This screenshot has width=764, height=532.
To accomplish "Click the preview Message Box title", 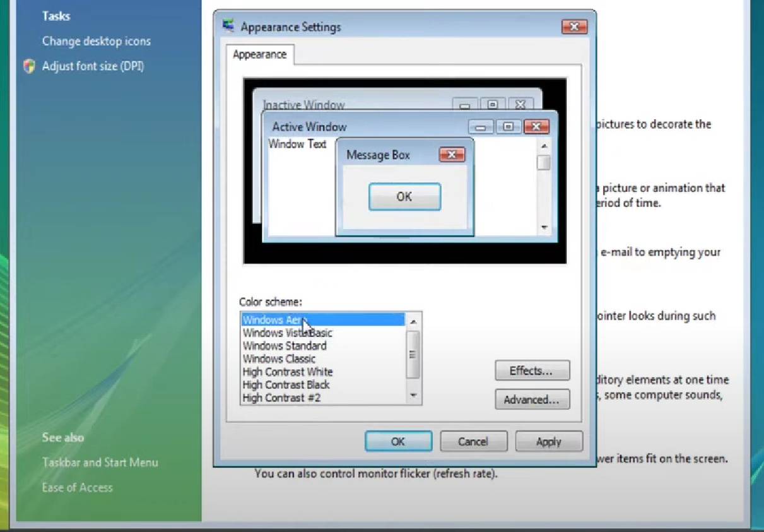I will pos(378,155).
